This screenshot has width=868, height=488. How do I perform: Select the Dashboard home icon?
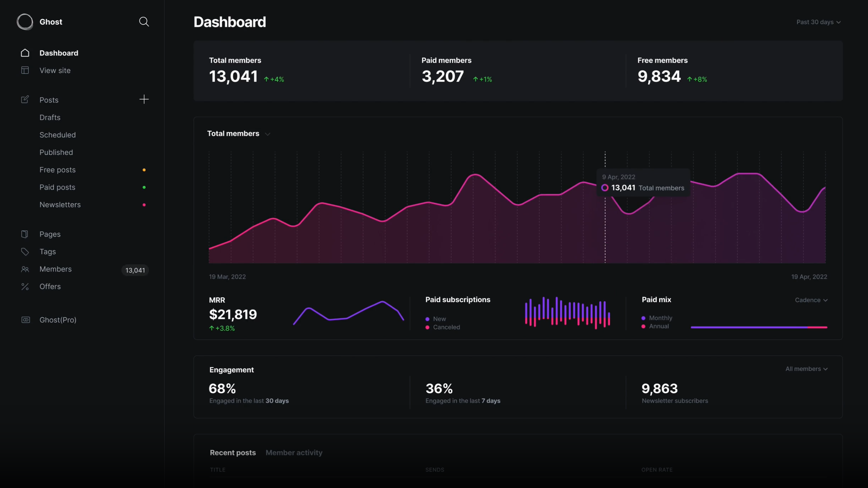pos(25,53)
